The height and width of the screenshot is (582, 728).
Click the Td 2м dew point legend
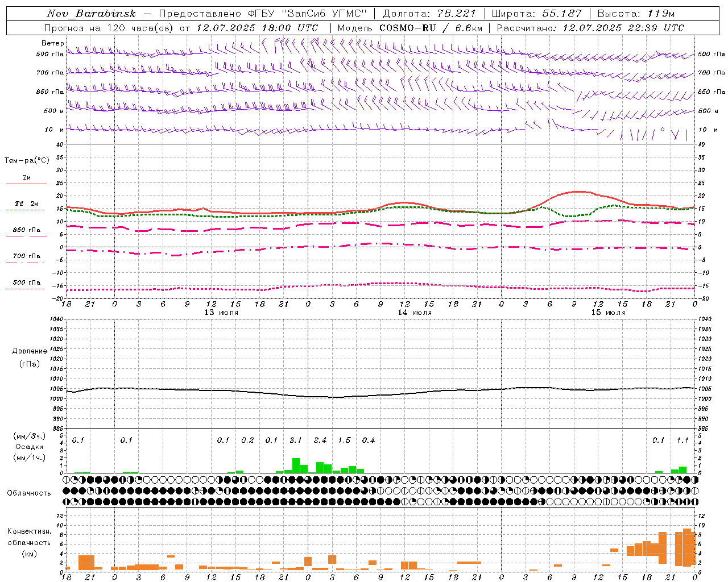(26, 203)
